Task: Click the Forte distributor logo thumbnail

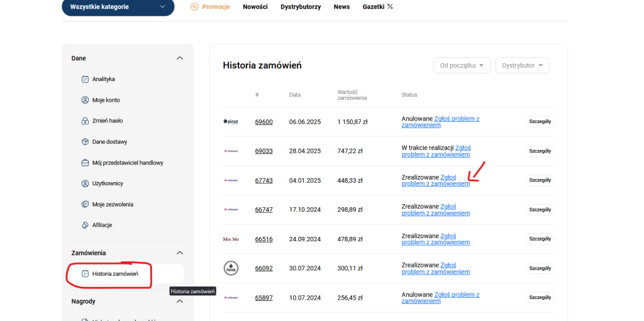Action: pyautogui.click(x=231, y=268)
